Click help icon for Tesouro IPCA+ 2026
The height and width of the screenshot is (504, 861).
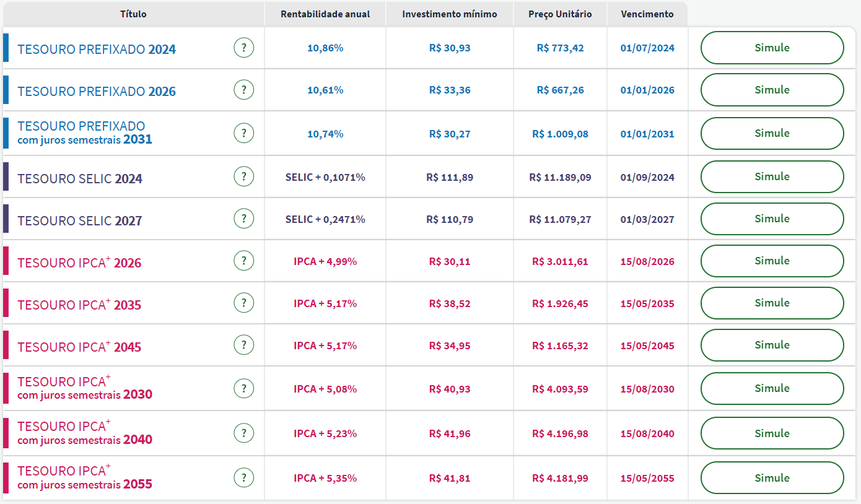point(244,261)
